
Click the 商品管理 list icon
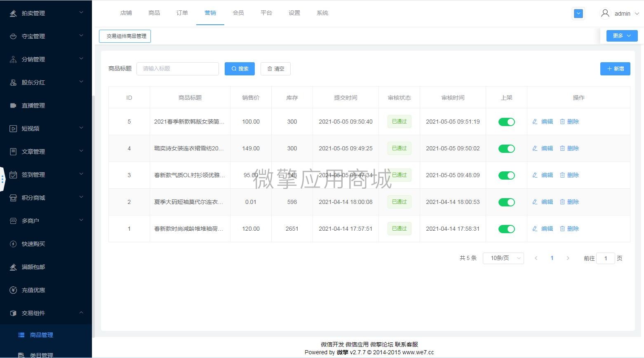[x=21, y=335]
